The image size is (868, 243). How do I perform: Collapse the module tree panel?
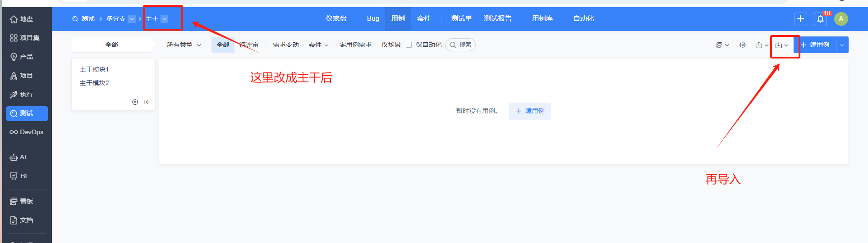click(x=147, y=102)
